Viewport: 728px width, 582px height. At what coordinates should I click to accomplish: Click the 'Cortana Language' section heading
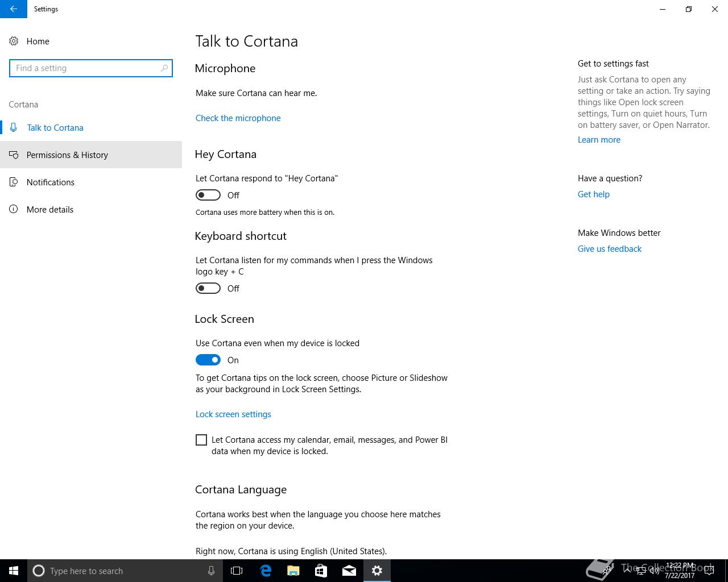241,490
